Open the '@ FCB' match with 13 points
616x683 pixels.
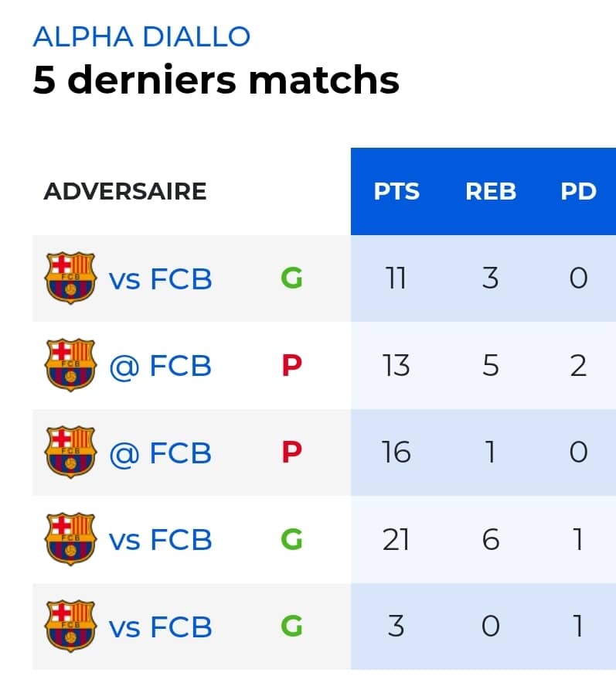160,366
